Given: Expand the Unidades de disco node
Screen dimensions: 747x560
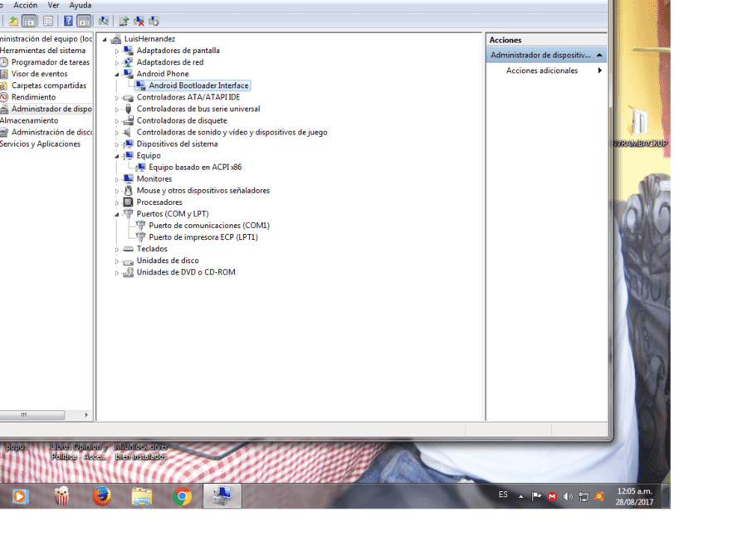Looking at the screenshot, I should coord(117,261).
